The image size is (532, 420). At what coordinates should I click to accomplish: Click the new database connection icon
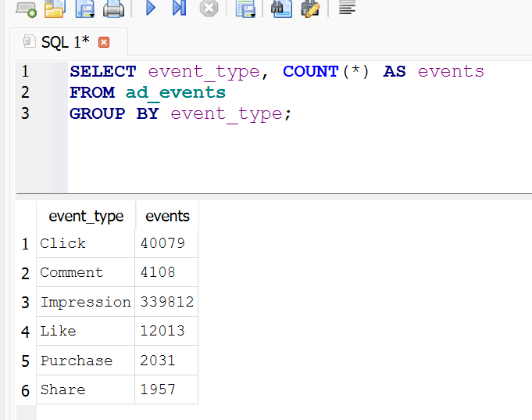25,9
